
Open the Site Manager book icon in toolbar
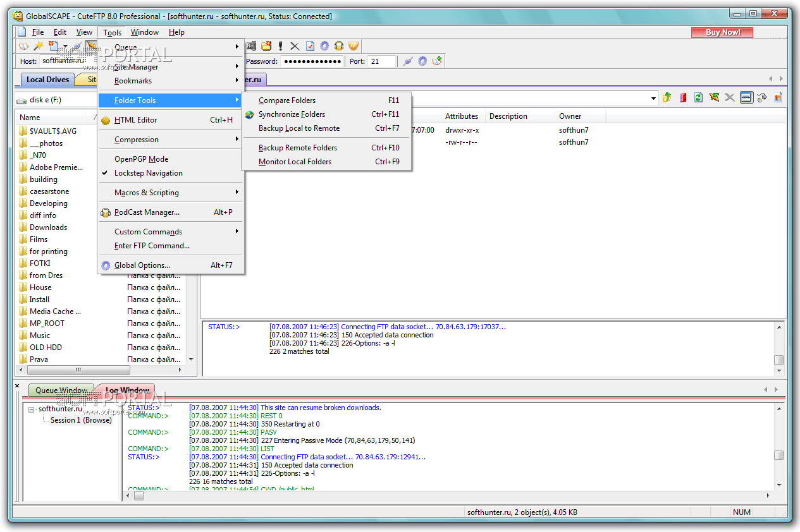point(23,46)
